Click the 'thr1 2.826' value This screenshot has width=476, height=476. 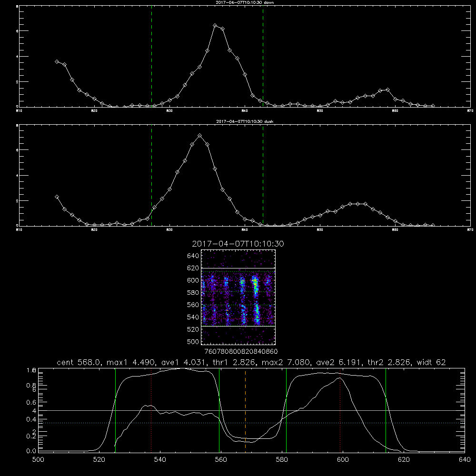(x=233, y=362)
